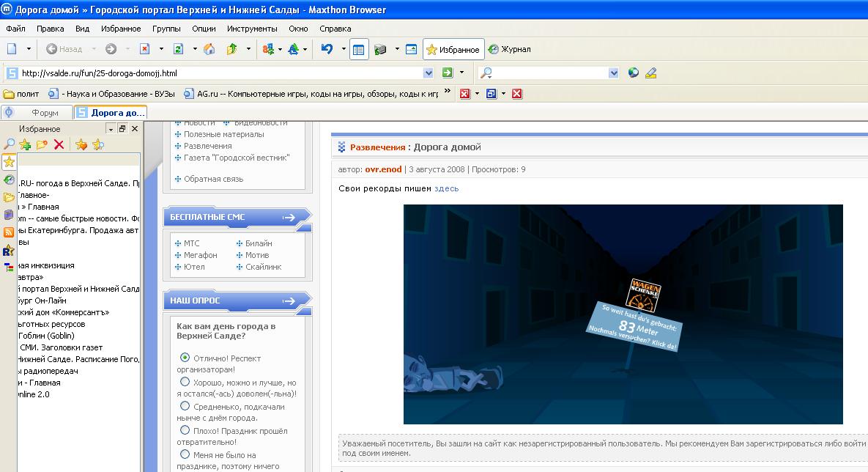Screen dimensions: 868x472
Task: Open the search box dropdown arrow
Action: pos(614,73)
